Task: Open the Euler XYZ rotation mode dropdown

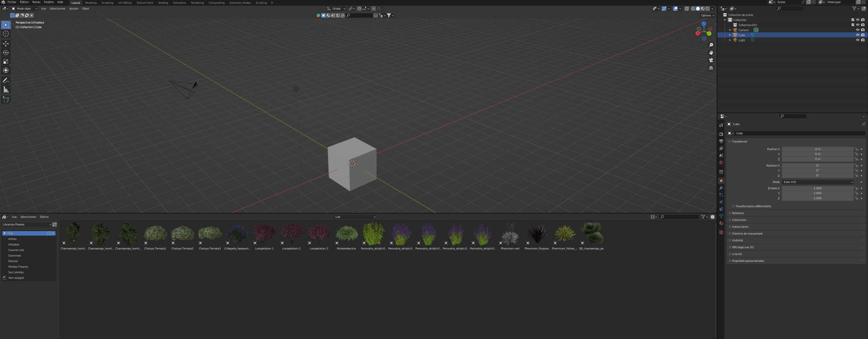Action: click(x=818, y=182)
